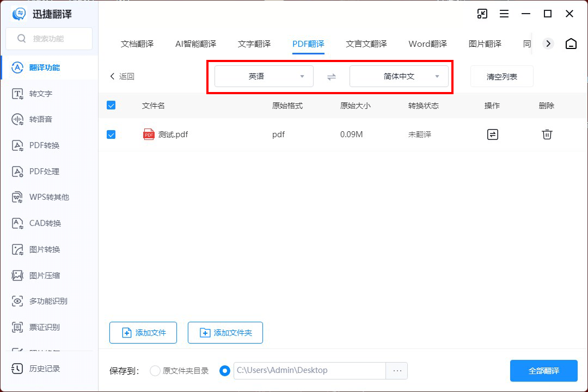The height and width of the screenshot is (392, 588).
Task: Click the 多功能识别 sidebar icon
Action: point(17,301)
